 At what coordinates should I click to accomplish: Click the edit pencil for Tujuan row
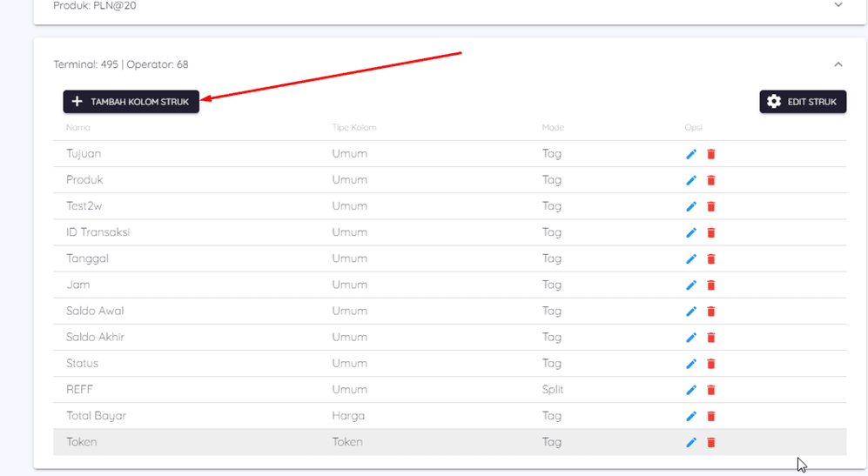point(691,154)
